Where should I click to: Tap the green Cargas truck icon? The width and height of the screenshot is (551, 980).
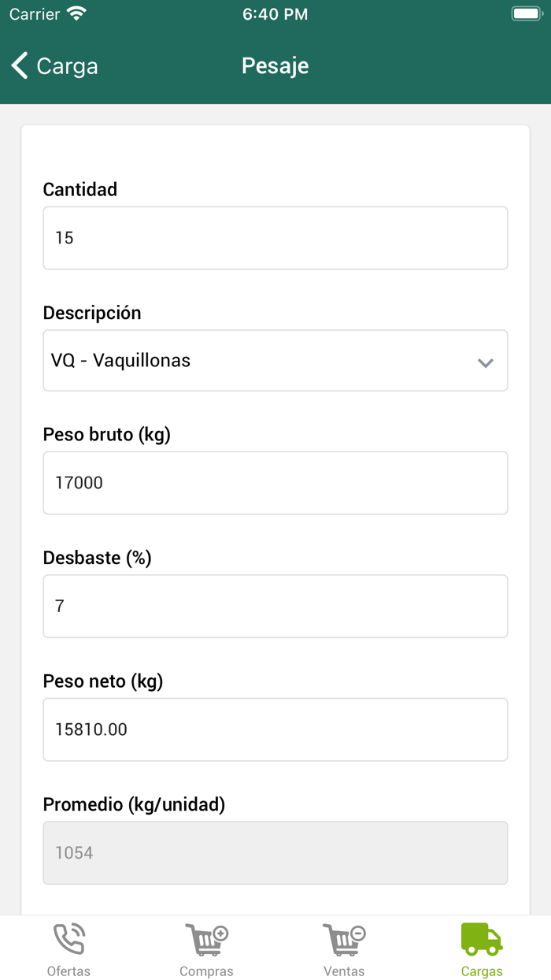click(482, 939)
